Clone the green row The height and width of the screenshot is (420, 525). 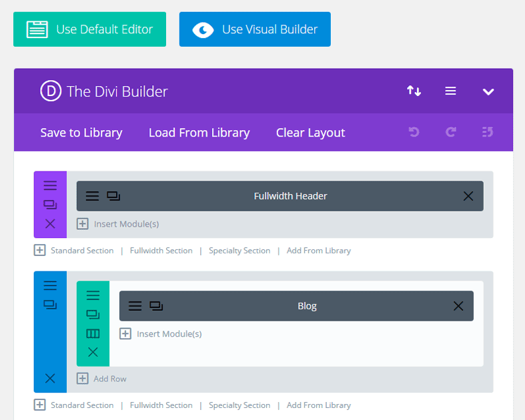[x=93, y=314]
